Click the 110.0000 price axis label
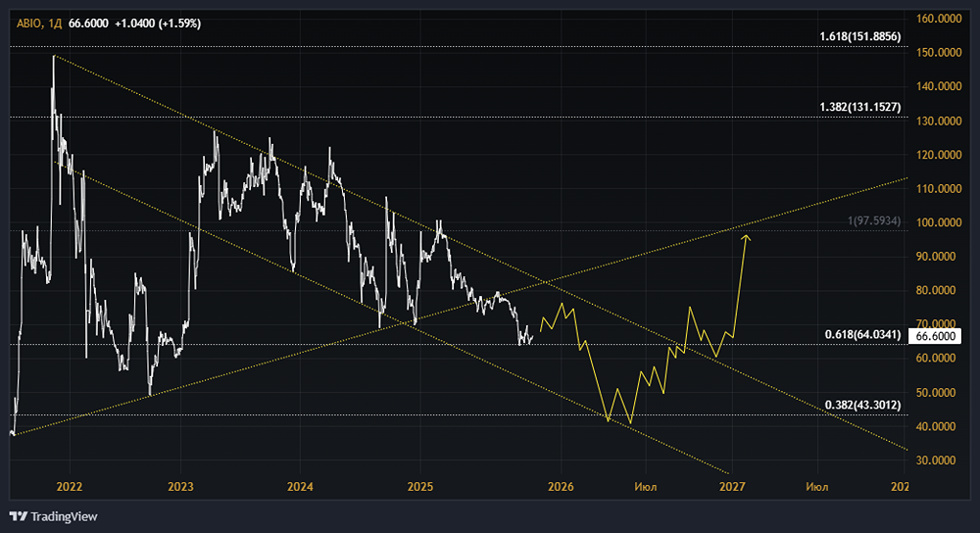This screenshot has width=980, height=533. [939, 188]
